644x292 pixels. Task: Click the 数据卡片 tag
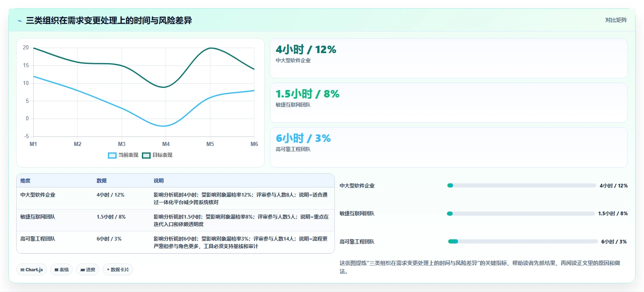point(118,270)
